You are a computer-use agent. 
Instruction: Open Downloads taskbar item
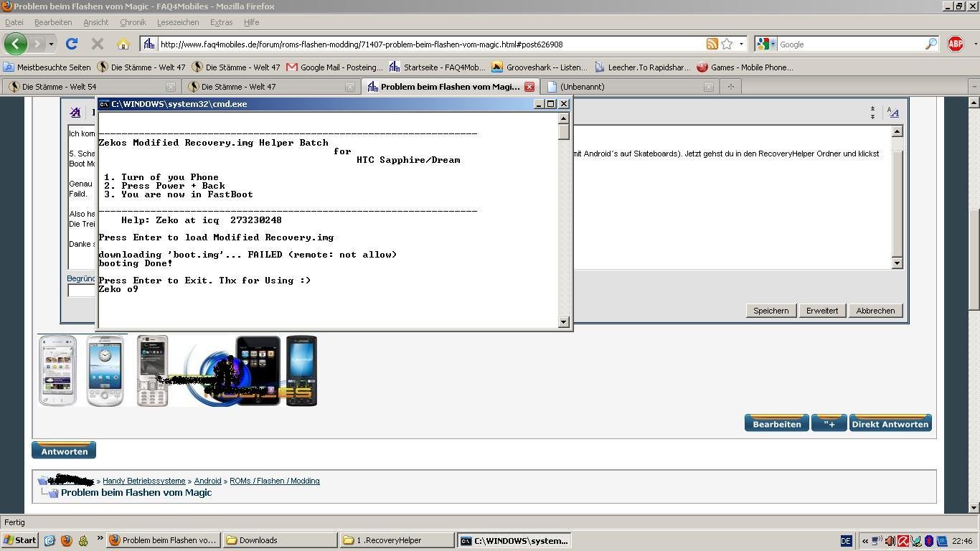tap(280, 540)
